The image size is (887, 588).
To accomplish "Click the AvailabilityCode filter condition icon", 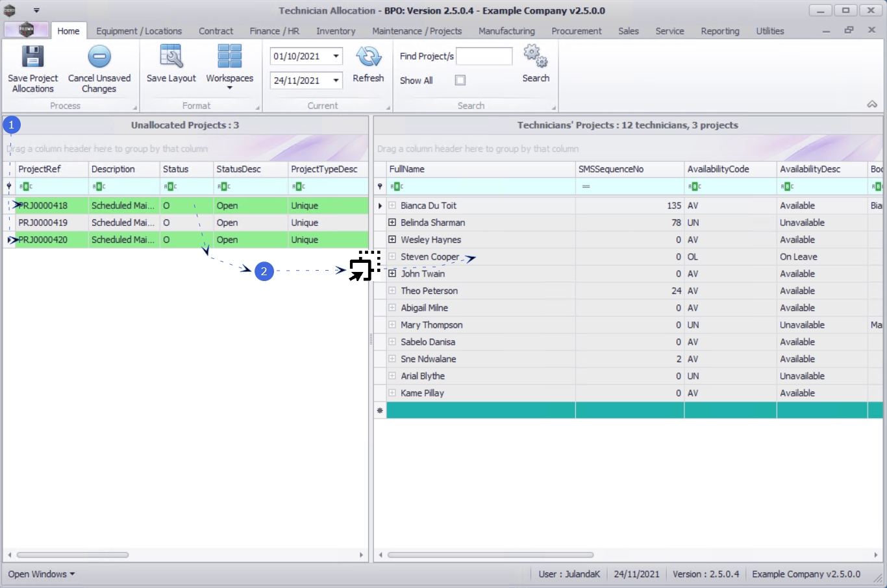I will click(695, 187).
